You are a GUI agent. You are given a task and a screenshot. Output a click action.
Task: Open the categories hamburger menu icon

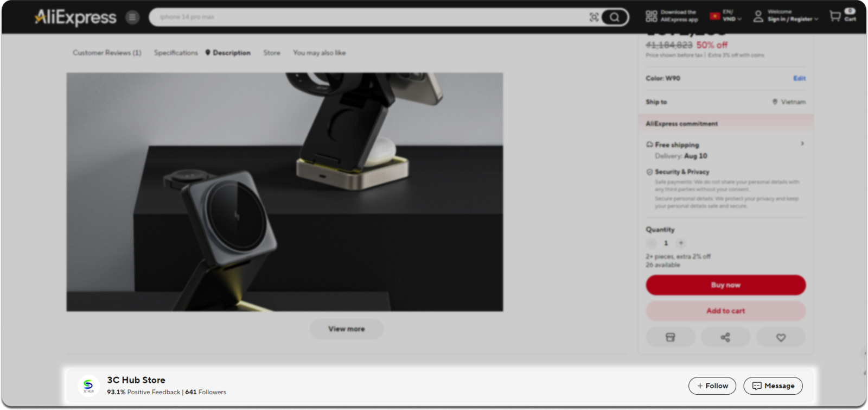point(132,17)
